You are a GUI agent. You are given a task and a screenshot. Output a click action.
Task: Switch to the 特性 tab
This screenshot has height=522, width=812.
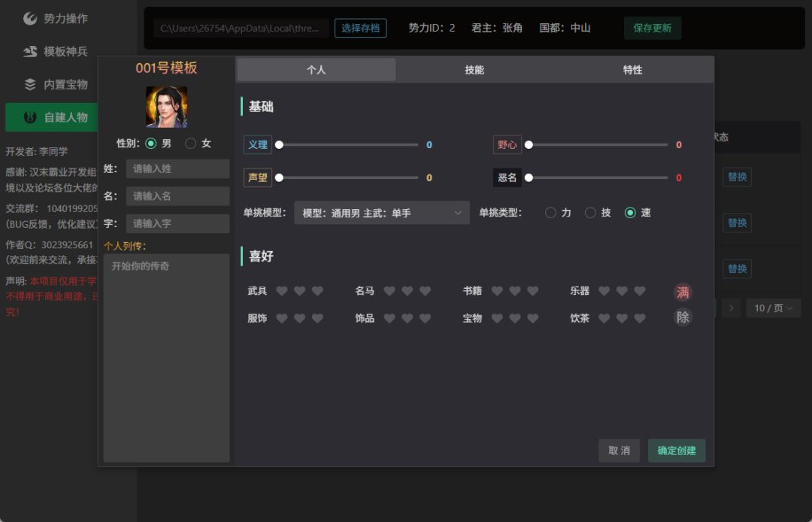(633, 69)
